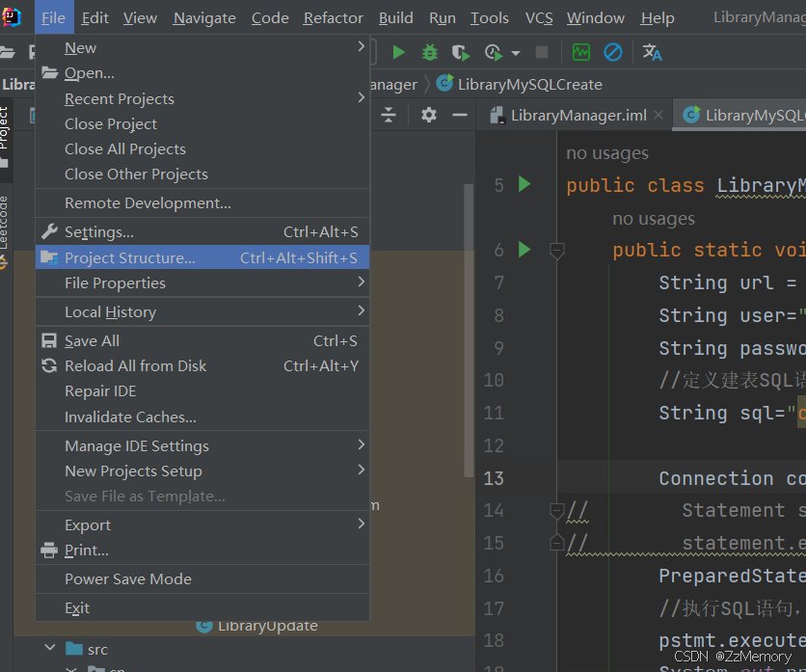The height and width of the screenshot is (672, 806).
Task: Collapse the src folder in project tree
Action: (x=50, y=648)
